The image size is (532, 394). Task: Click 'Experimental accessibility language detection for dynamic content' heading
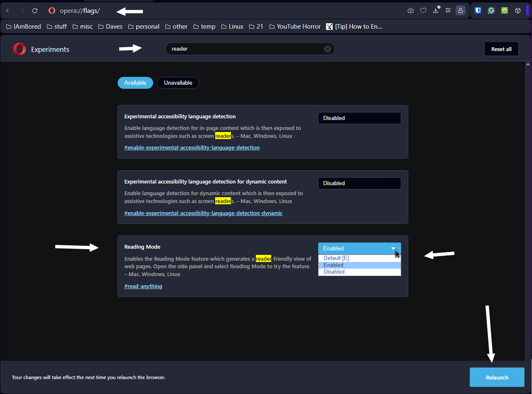pos(206,182)
